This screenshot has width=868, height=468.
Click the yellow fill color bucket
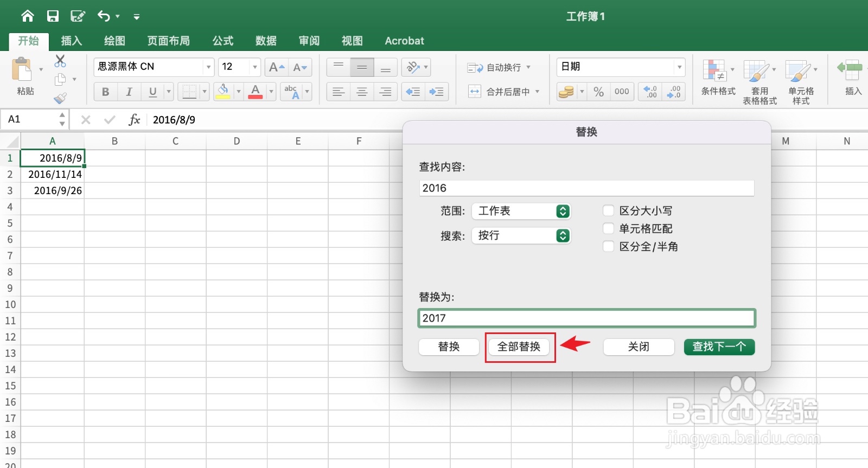coord(223,92)
